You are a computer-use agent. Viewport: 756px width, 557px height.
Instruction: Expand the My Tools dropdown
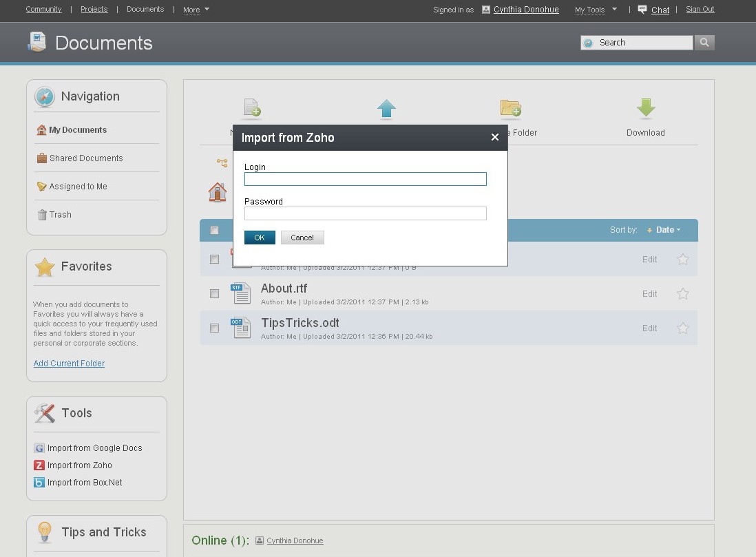[596, 10]
